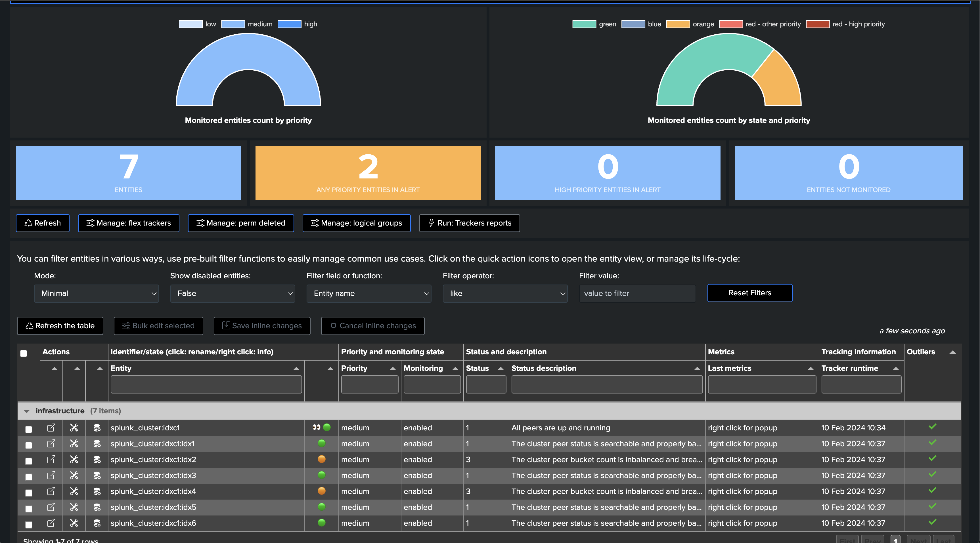The image size is (980, 543).
Task: Check the row splunk_cluster:idxc1:idx4
Action: (29, 493)
